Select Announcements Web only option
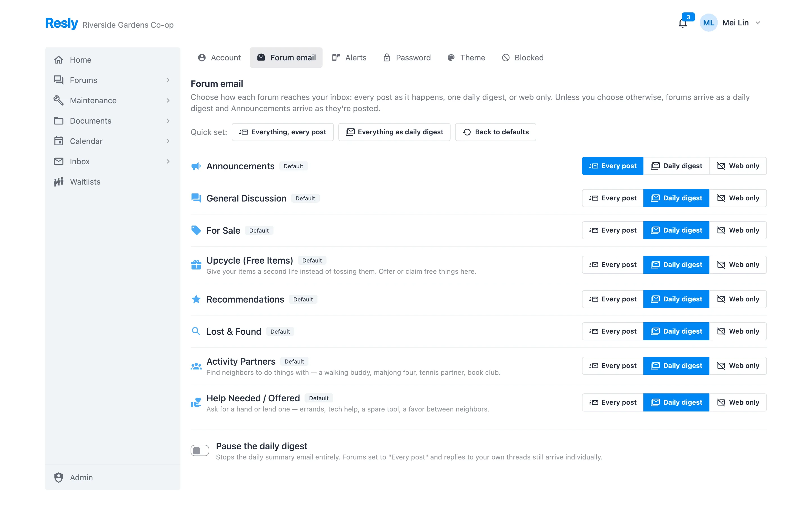812x508 pixels. coord(738,166)
